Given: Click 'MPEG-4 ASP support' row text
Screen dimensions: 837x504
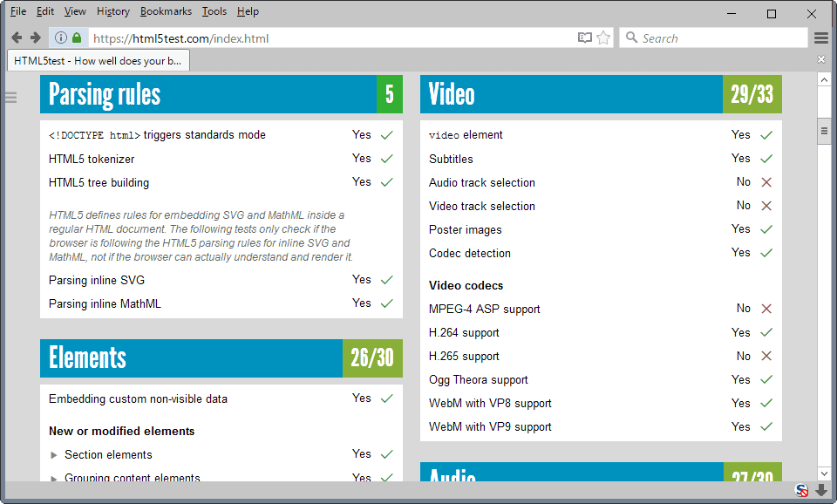Looking at the screenshot, I should click(485, 310).
